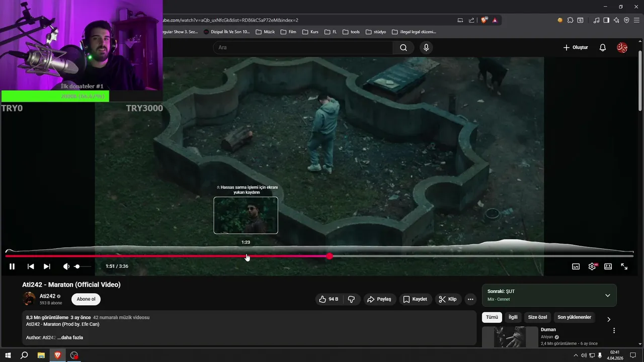Open the Film bookmarks folder
This screenshot has height=362, width=644.
(288, 32)
